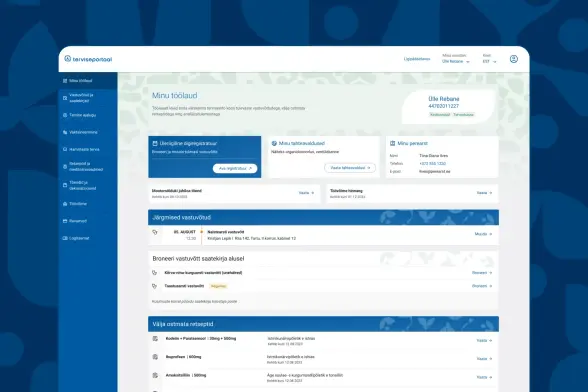Click the ID code 44702011227
The width and height of the screenshot is (588, 392).
(444, 106)
